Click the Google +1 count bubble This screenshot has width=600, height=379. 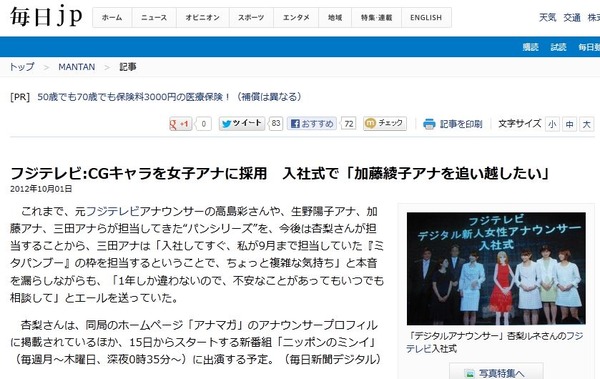[x=204, y=124]
